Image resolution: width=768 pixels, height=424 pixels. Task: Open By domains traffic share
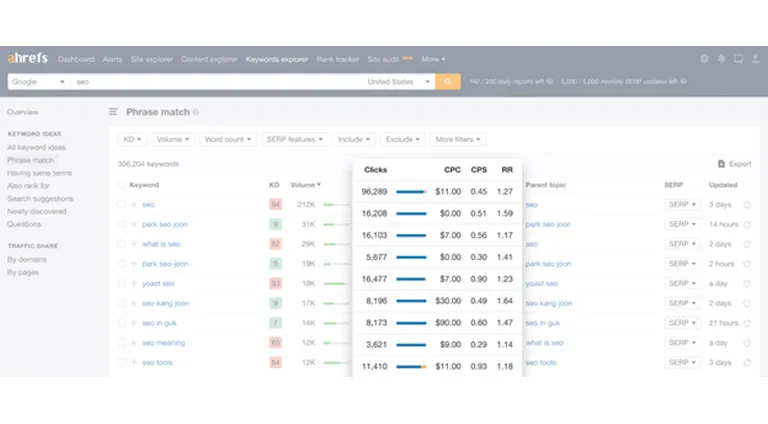[27, 259]
